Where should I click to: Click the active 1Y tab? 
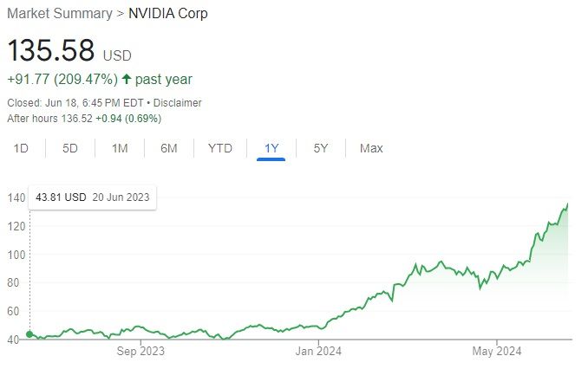coord(271,148)
